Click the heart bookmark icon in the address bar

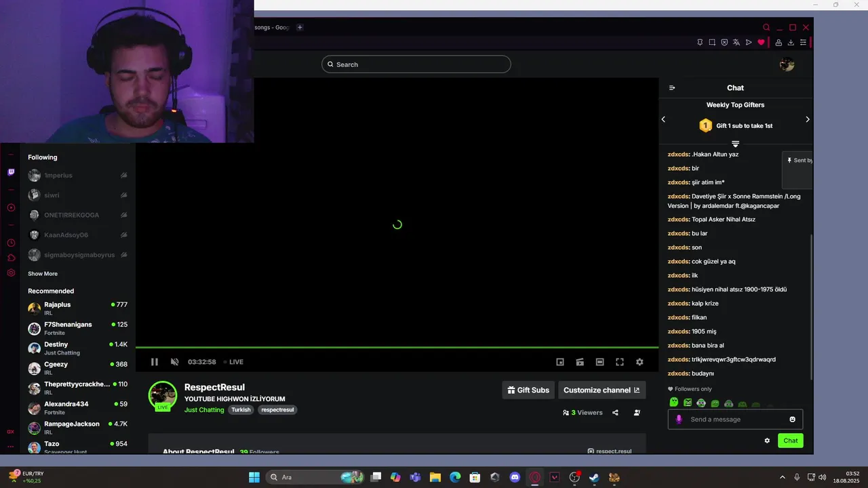[761, 42]
